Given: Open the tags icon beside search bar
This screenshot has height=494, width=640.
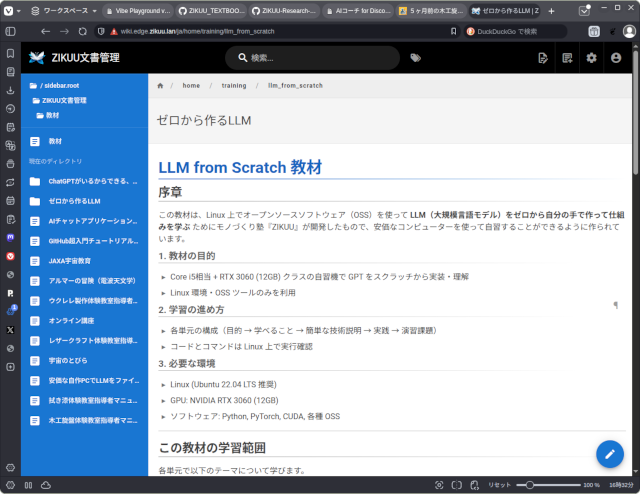Looking at the screenshot, I should [415, 58].
